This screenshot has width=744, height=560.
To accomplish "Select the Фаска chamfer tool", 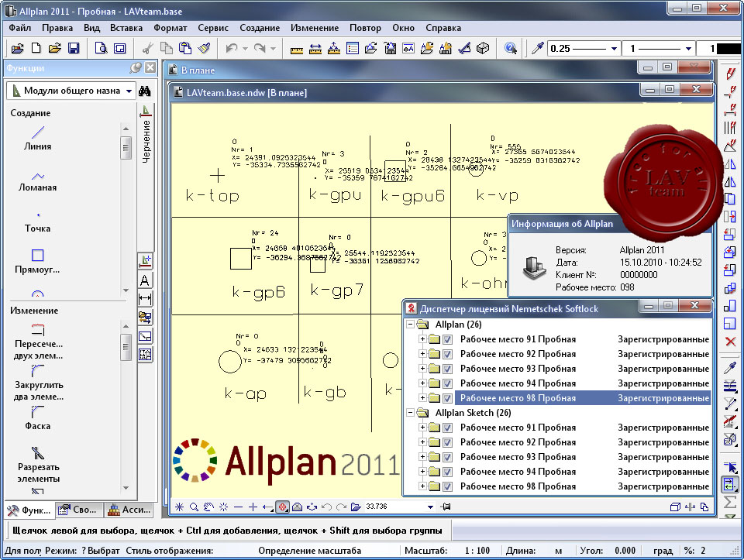I will 37,417.
